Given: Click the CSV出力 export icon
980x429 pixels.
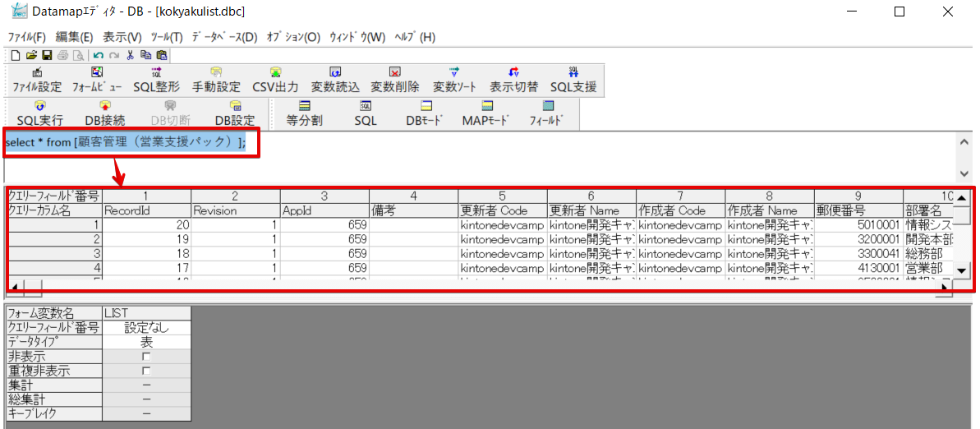Looking at the screenshot, I should tap(275, 80).
